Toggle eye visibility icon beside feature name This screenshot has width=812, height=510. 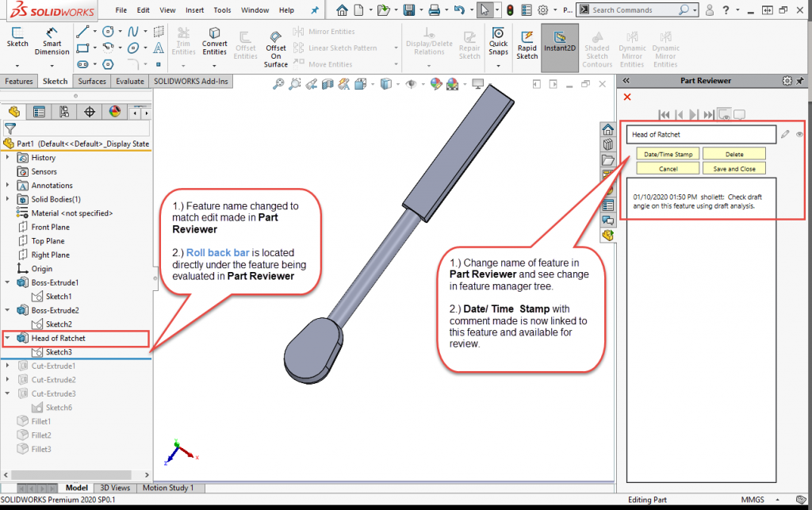(x=799, y=135)
